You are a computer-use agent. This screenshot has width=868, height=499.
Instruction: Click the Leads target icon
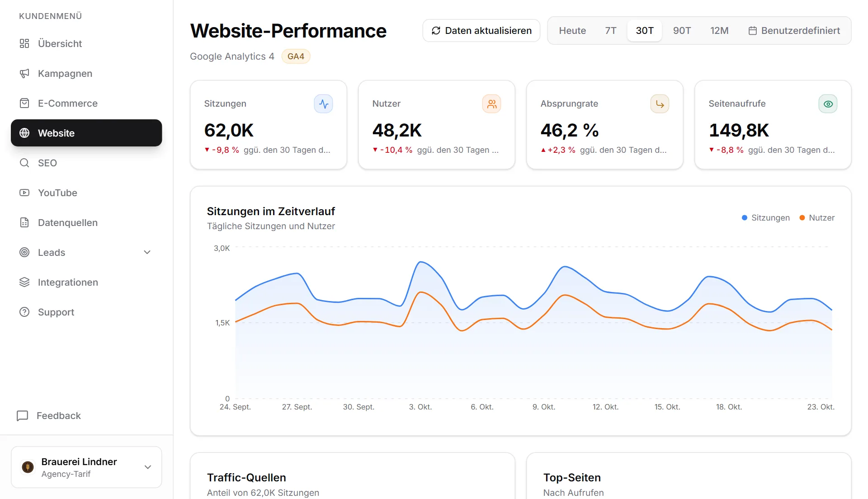click(24, 252)
